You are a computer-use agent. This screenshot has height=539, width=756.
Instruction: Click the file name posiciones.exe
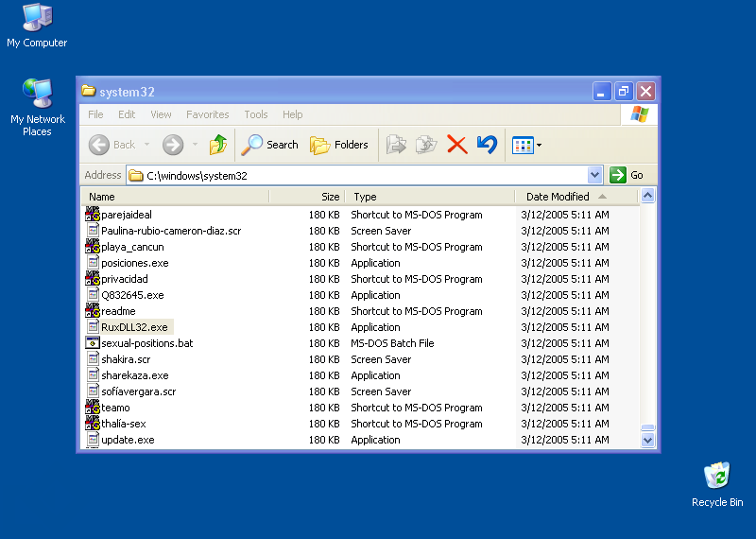point(135,263)
